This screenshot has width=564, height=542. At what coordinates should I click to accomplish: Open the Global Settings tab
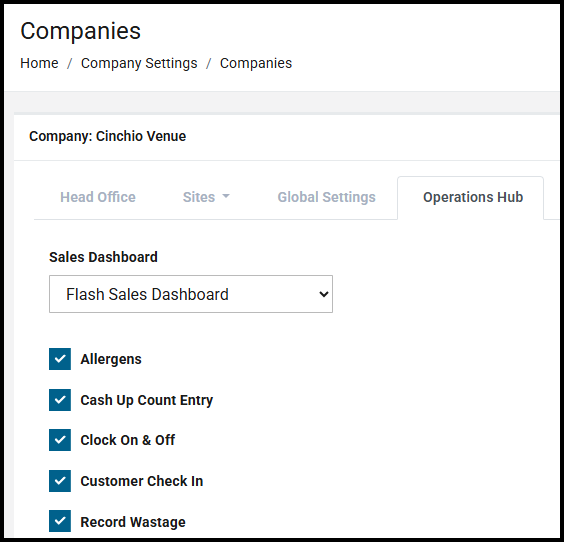(326, 197)
